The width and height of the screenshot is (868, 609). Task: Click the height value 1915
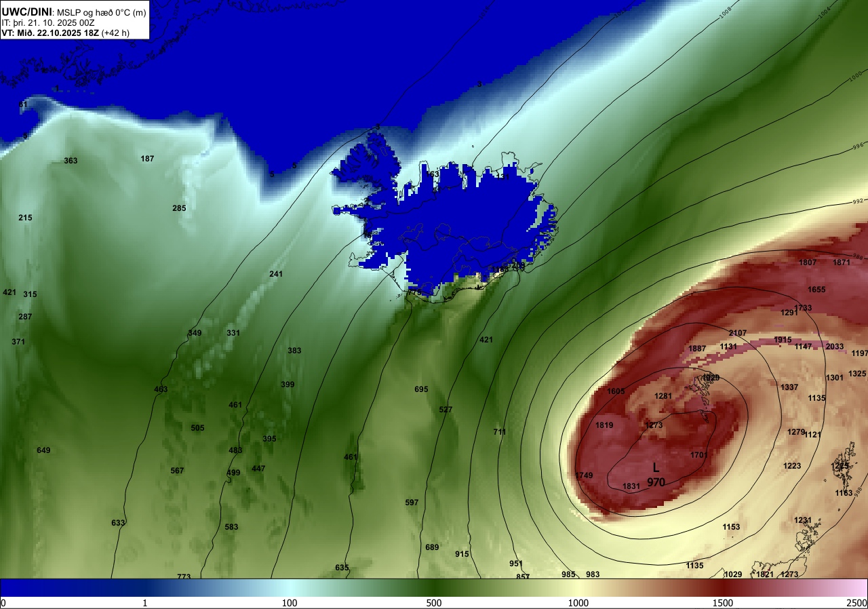coord(783,340)
